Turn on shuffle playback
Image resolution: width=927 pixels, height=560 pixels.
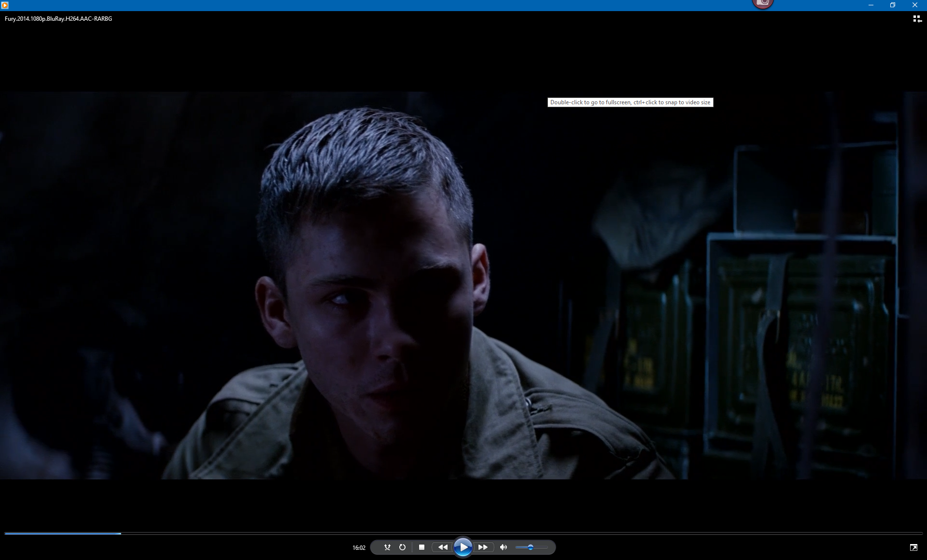click(x=387, y=547)
